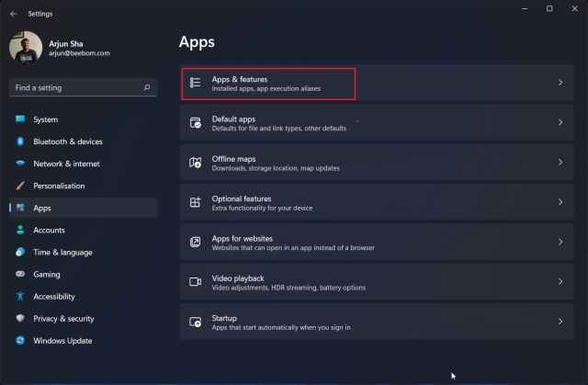588x385 pixels.
Task: Click the Apps & features list icon
Action: pyautogui.click(x=195, y=83)
